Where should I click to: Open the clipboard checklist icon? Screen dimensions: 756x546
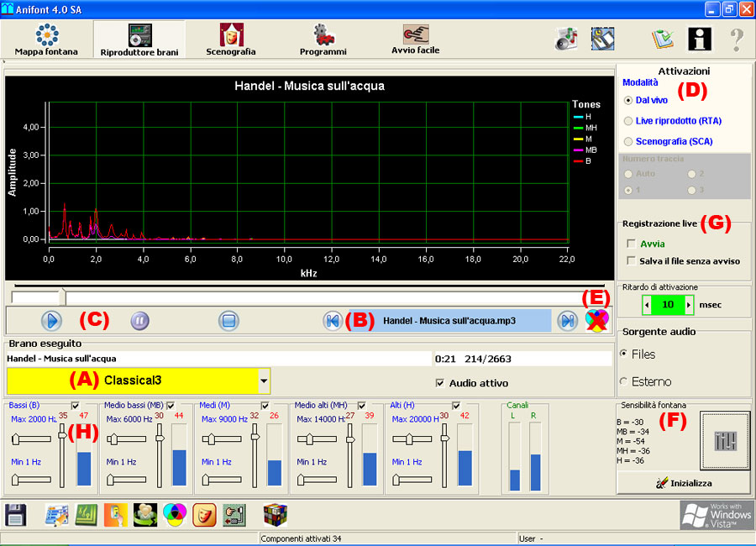pos(663,39)
